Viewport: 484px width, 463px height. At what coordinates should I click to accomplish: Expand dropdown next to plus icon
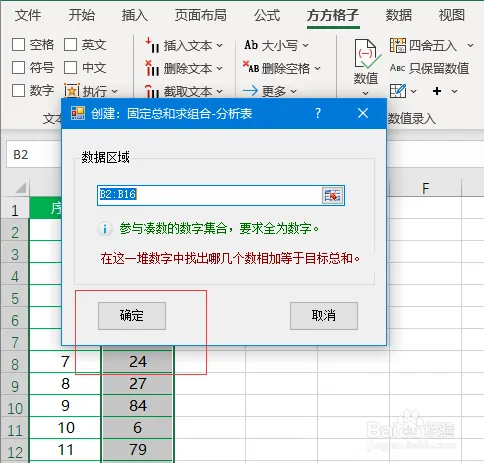tap(454, 91)
